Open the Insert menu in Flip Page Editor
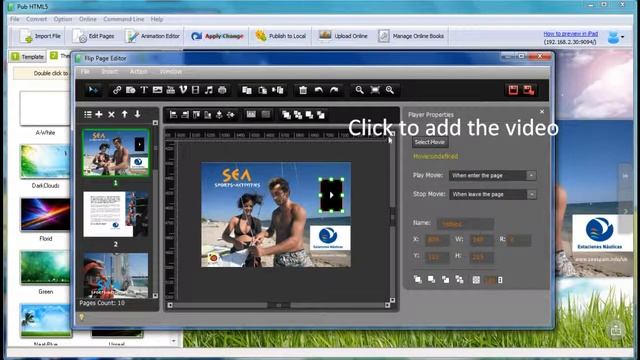 [109, 71]
